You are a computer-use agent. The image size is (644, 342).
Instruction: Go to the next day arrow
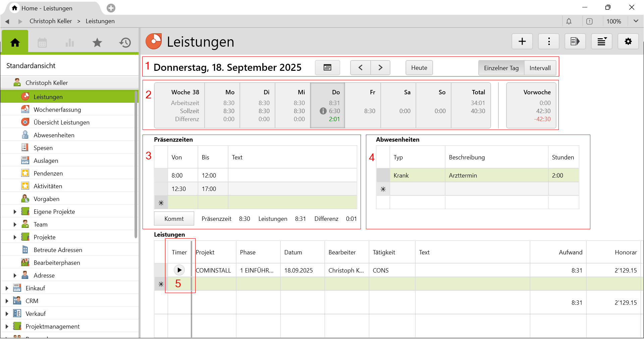[x=380, y=68]
